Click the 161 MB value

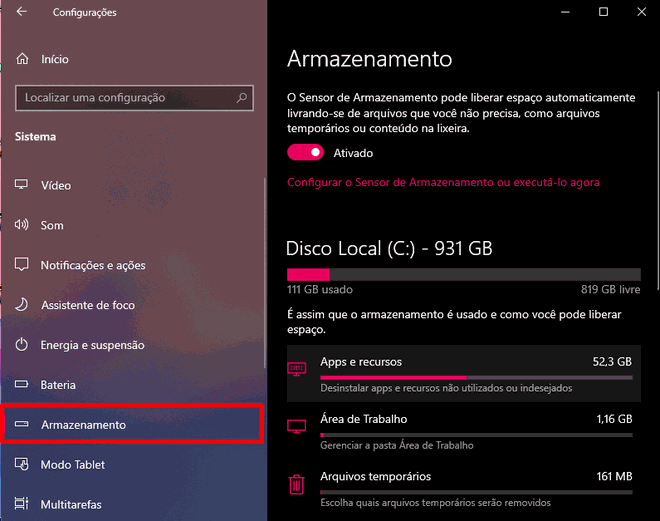(x=614, y=476)
